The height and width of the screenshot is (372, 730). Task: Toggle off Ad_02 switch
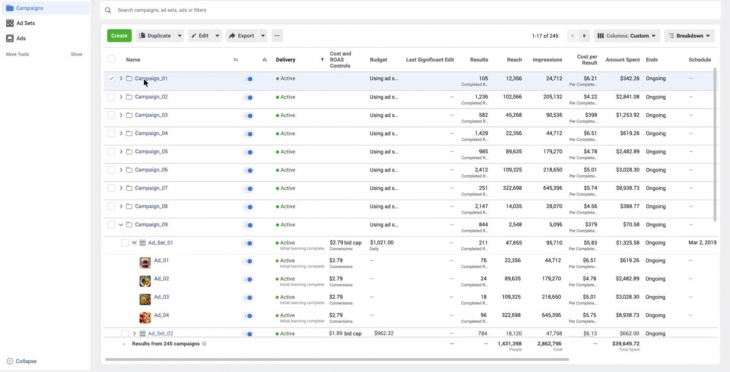coord(248,279)
